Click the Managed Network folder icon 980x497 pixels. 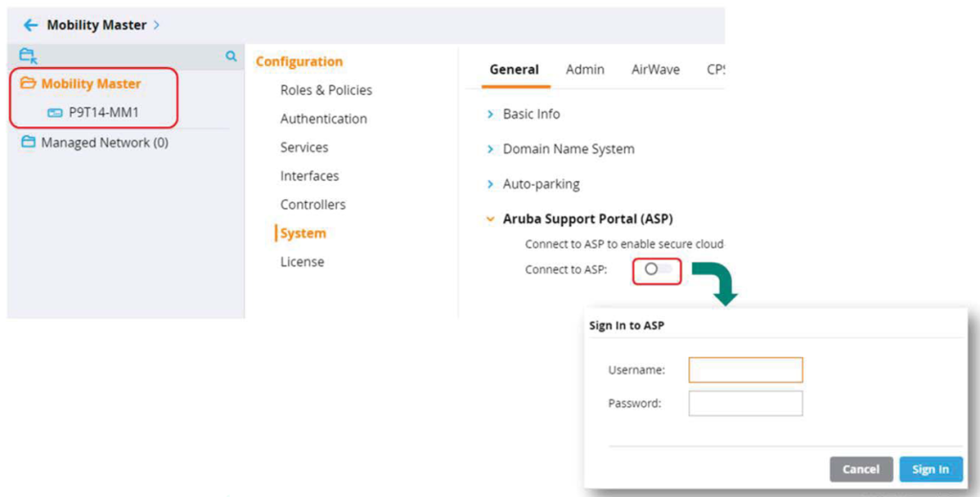[x=29, y=143]
